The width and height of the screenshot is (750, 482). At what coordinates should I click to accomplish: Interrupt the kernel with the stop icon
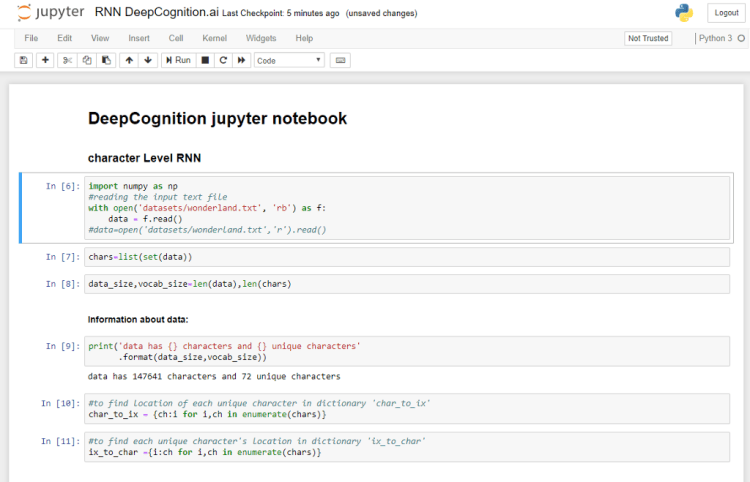(205, 60)
